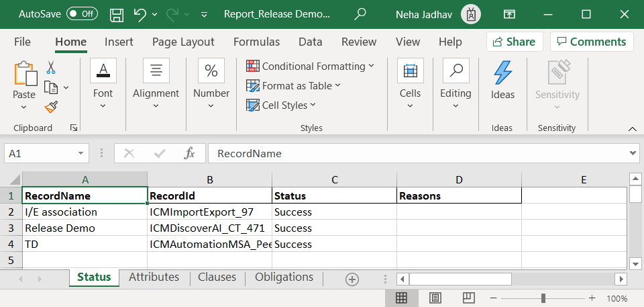644x307 pixels.
Task: Click the Undo arrow icon
Action: pyautogui.click(x=140, y=14)
